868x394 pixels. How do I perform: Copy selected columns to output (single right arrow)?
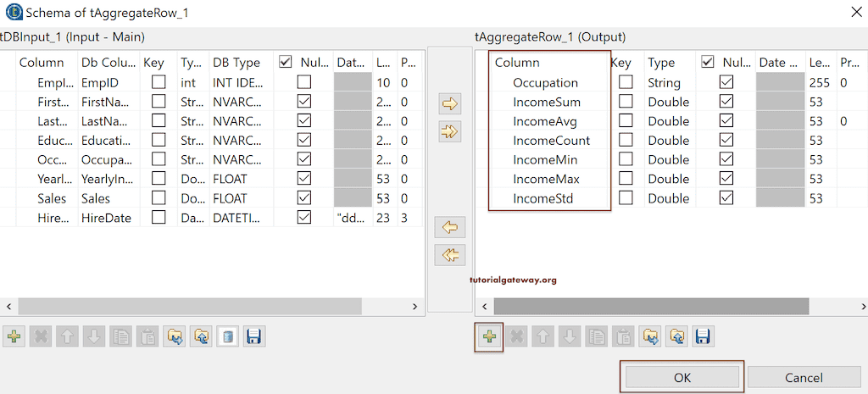point(450,103)
